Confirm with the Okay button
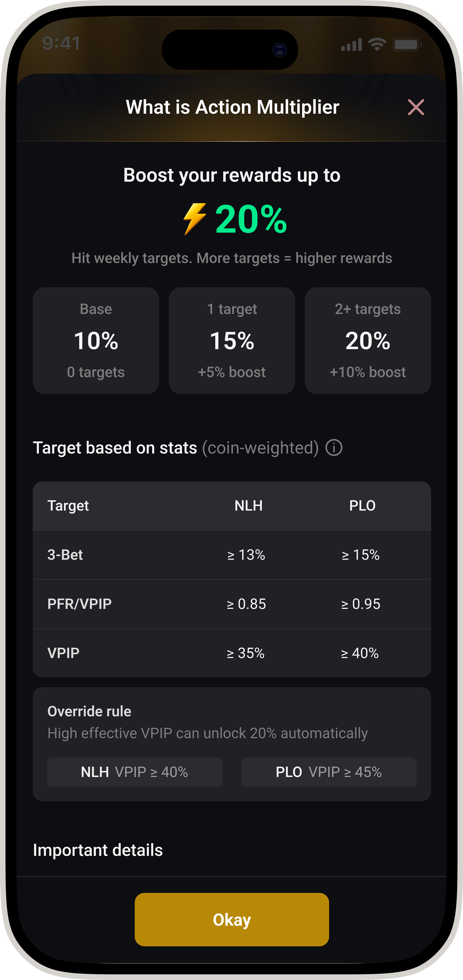 coord(232,919)
